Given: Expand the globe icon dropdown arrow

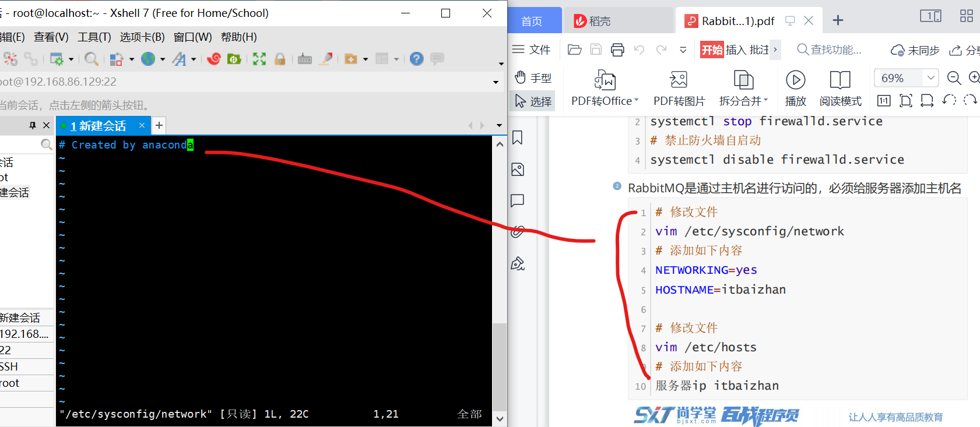Looking at the screenshot, I should [163, 59].
